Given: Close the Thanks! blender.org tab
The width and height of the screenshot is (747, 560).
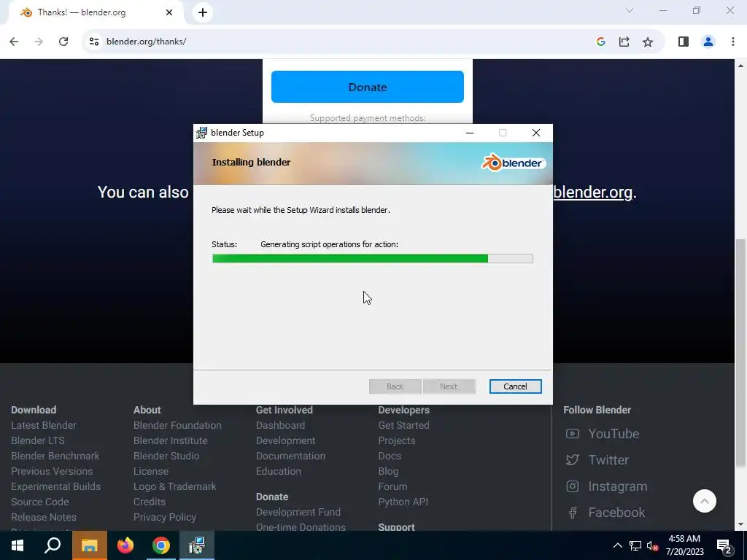Looking at the screenshot, I should tap(169, 12).
